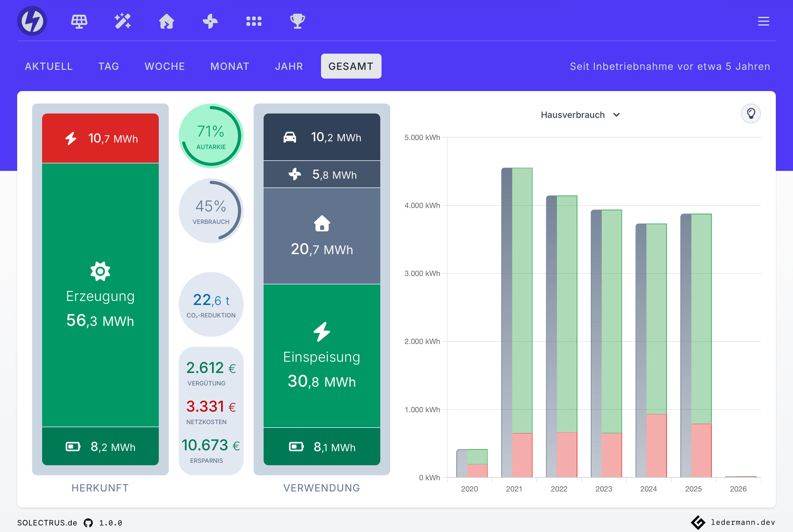Open the Hausverbrauch dropdown
Viewport: 793px width, 532px height.
click(581, 115)
